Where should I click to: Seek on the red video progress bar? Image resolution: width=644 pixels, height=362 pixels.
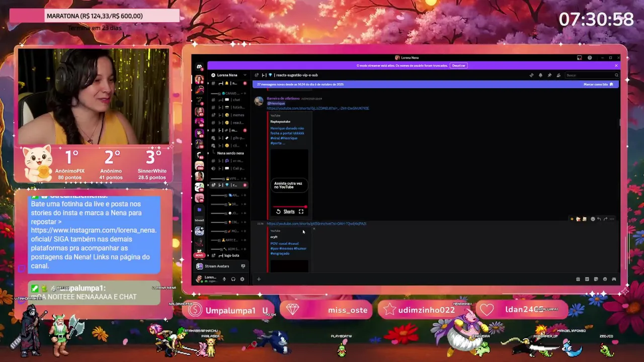pyautogui.click(x=289, y=207)
